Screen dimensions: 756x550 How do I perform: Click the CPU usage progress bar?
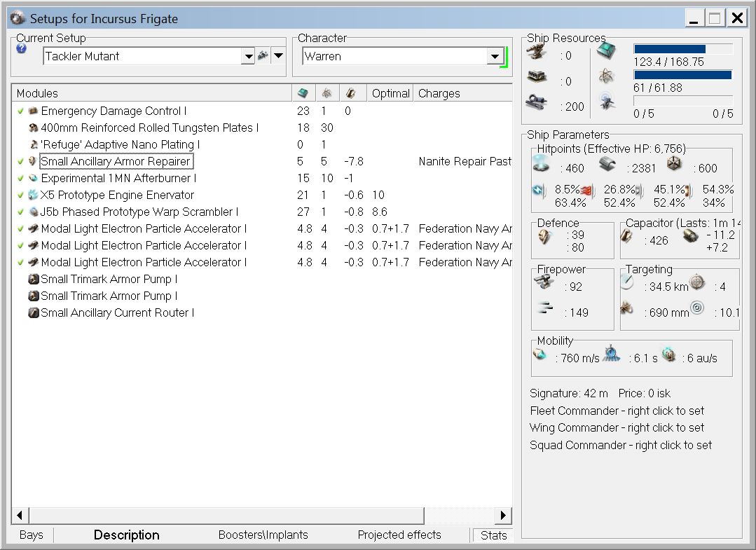click(683, 49)
